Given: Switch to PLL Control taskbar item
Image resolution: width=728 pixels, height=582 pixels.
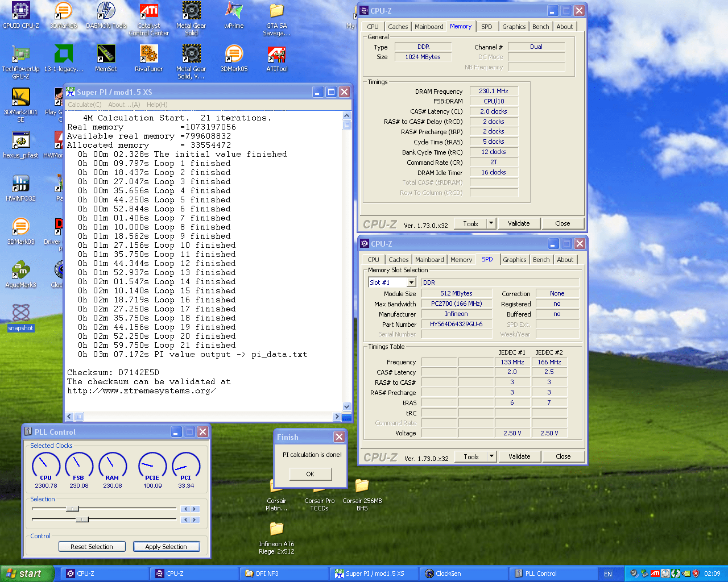Looking at the screenshot, I should [553, 573].
